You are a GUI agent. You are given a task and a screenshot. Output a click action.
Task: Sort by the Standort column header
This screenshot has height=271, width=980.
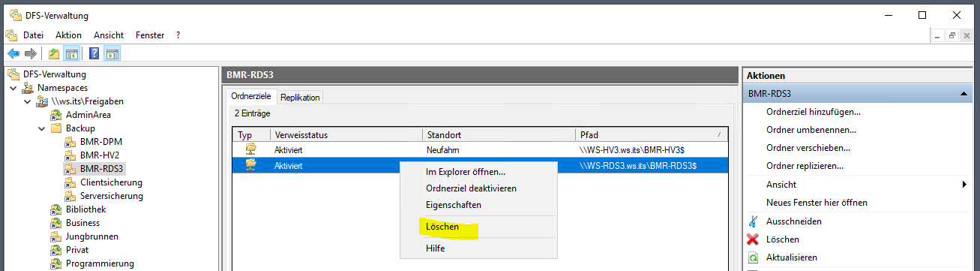tap(499, 135)
